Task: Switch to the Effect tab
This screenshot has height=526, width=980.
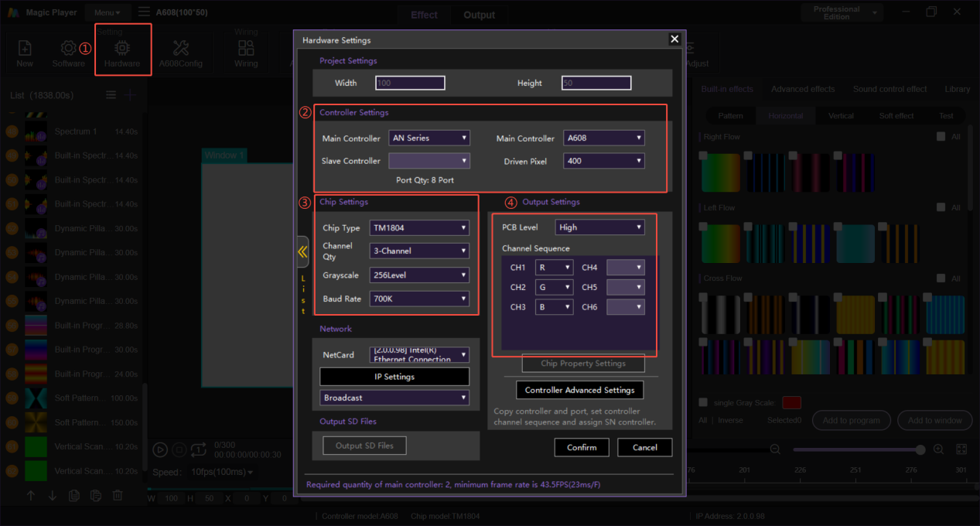Action: tap(424, 15)
